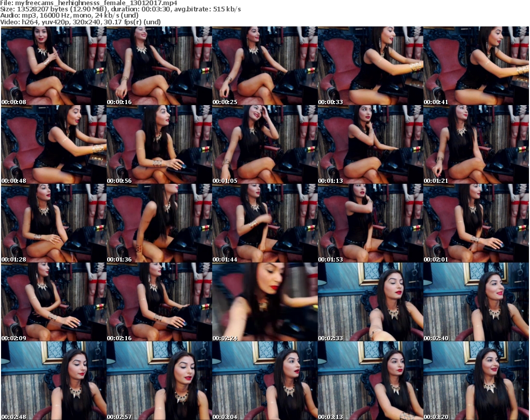Open the last frame stamped 00:03:20
Viewport: 530px width, 420px height.
pyautogui.click(x=476, y=381)
